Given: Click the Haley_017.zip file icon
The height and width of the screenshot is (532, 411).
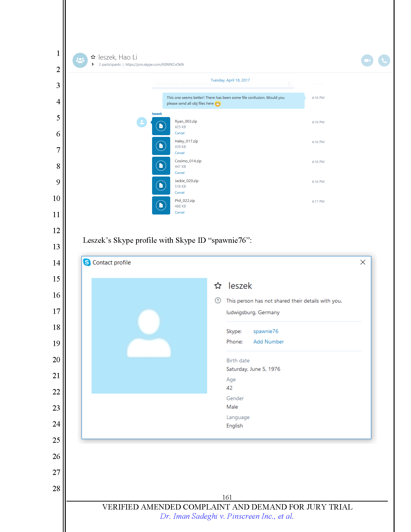Looking at the screenshot, I should click(x=161, y=146).
